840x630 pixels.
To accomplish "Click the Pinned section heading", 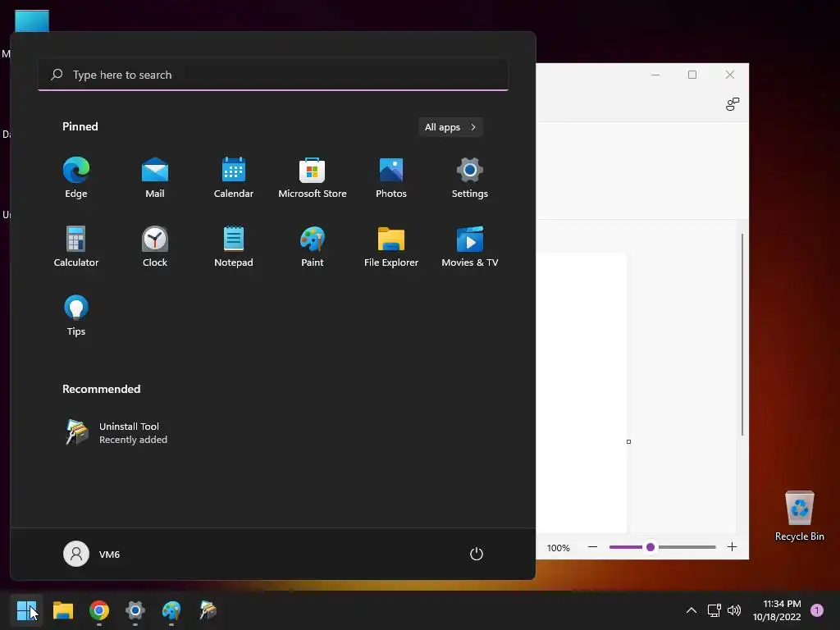I will 80,126.
